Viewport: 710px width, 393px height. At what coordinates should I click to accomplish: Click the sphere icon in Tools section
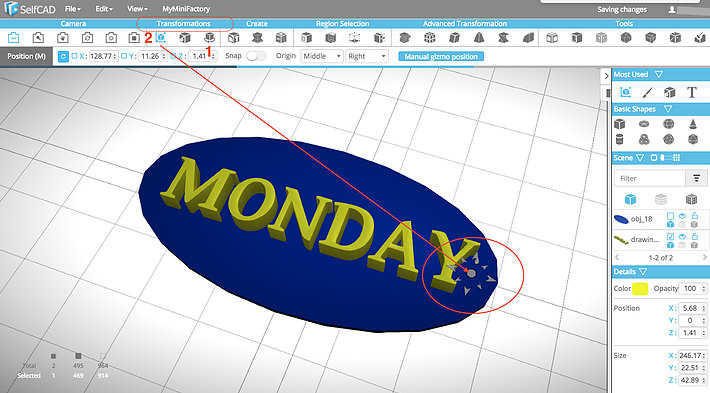click(x=626, y=38)
